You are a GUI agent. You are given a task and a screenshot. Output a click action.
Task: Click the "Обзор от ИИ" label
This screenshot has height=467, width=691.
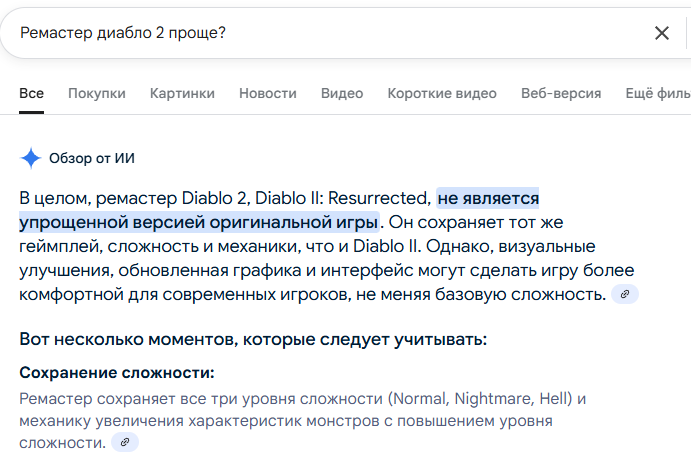[x=92, y=158]
